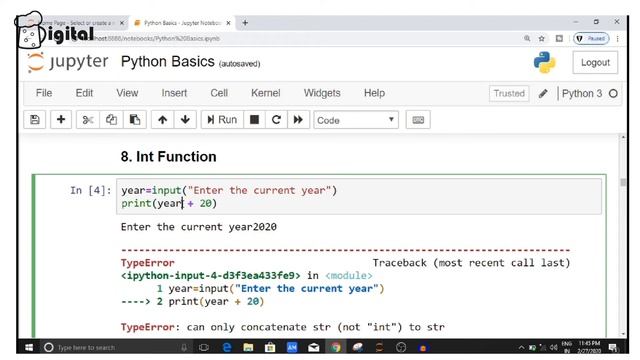The image size is (640, 360).
Task: Click the Jupyter logo
Action: pos(68,62)
